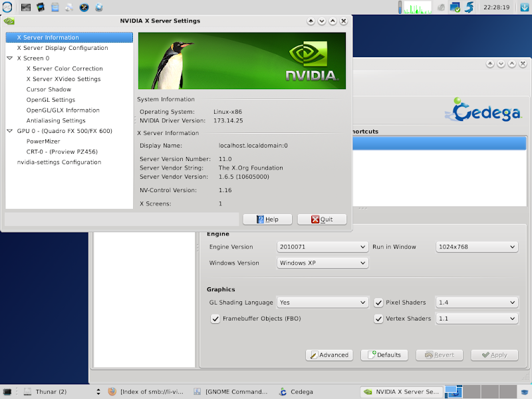Disable Framebuffer Objects (FBO) checkbox
The height and width of the screenshot is (399, 532).
215,319
